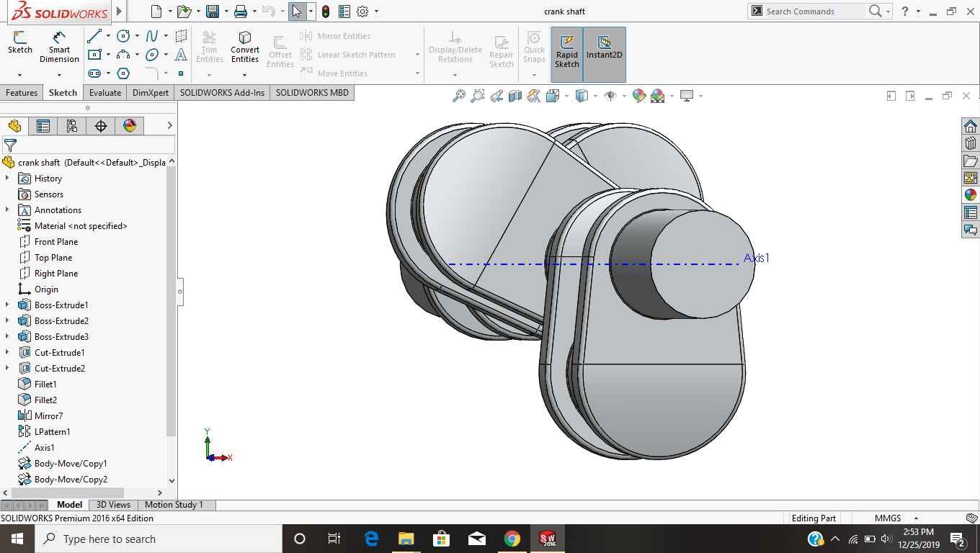Viewport: 980px width, 553px height.
Task: Expand the History tree node
Action: click(7, 178)
